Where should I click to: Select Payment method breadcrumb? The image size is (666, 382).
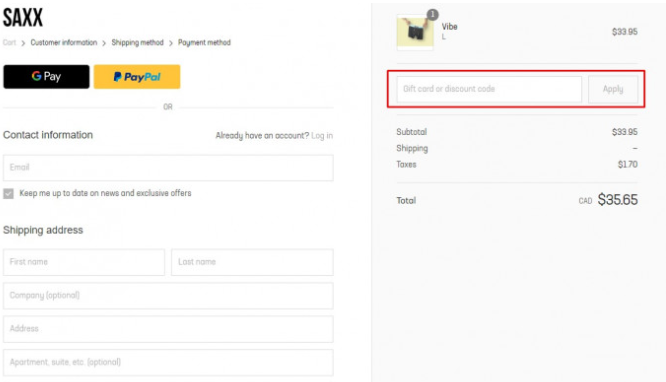click(204, 42)
